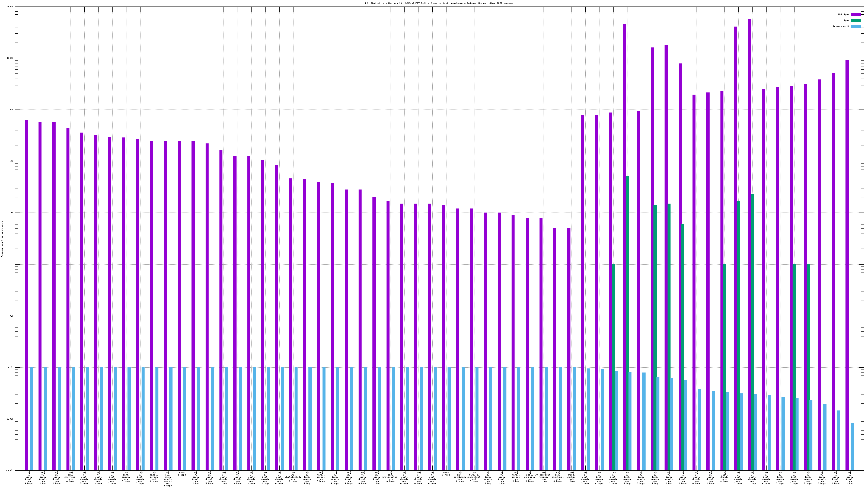Click the 0.01 y-axis tick label
Image resolution: width=868 pixels, height=488 pixels.
11,367
